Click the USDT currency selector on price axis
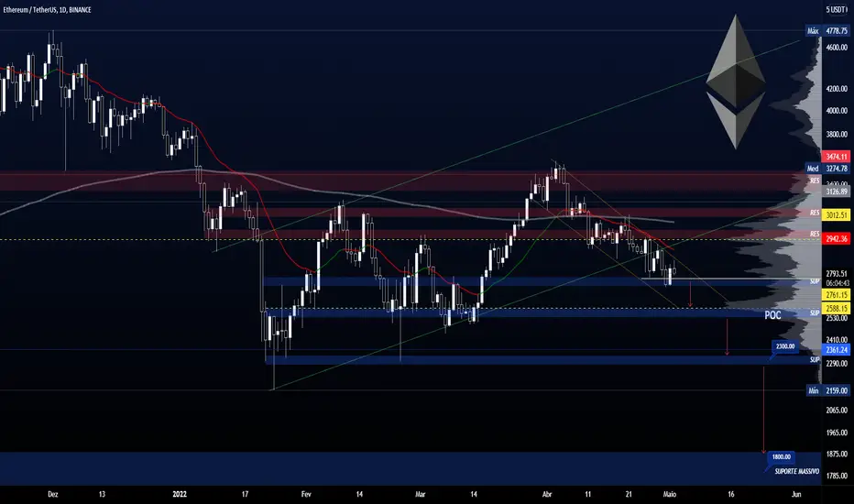The width and height of the screenshot is (854, 504). (x=837, y=10)
